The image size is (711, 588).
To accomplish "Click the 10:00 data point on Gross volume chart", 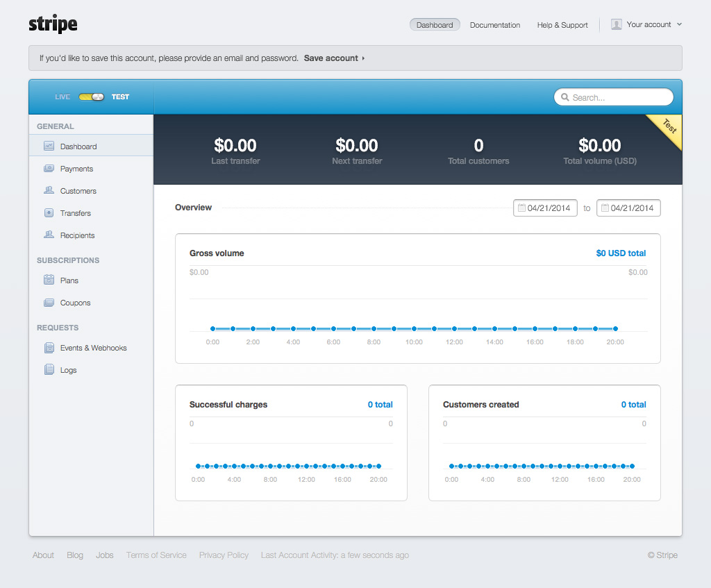I will click(x=414, y=328).
